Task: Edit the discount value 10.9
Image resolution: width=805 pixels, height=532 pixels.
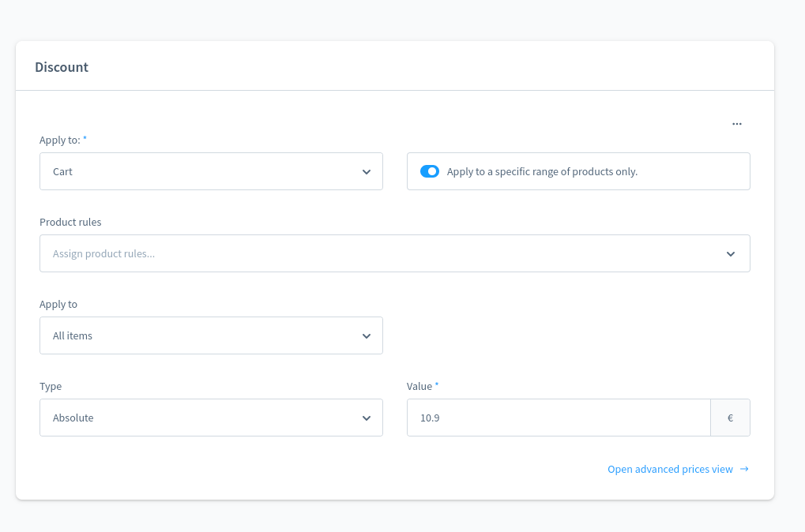Action: 559,417
